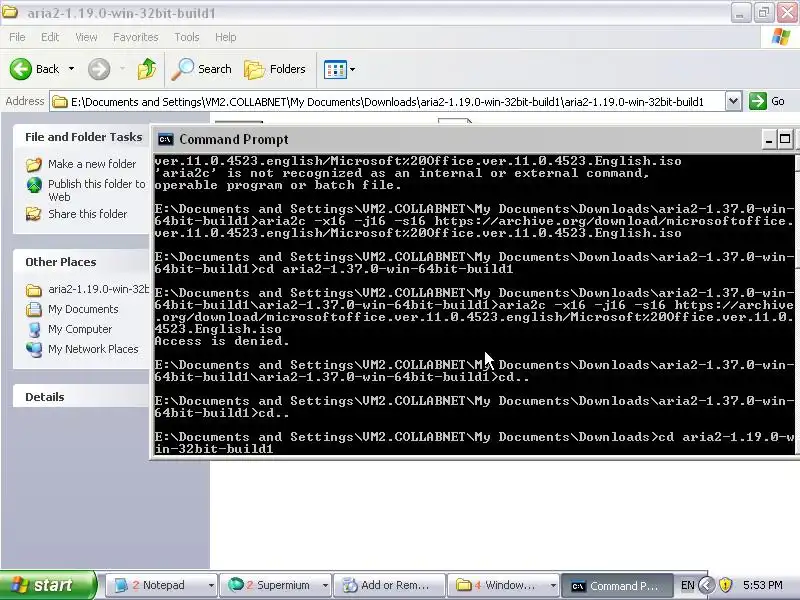
Task: Click the Forward arrow button
Action: tap(99, 69)
